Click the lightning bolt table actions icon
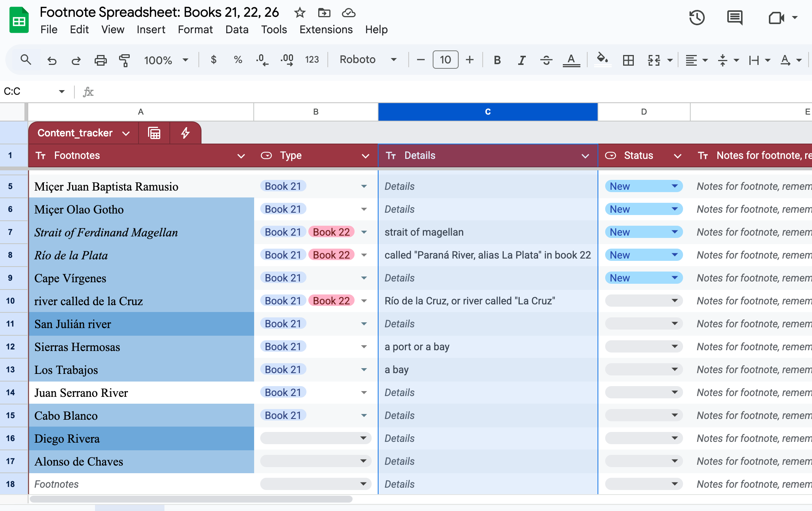The width and height of the screenshot is (812, 511). tap(185, 133)
